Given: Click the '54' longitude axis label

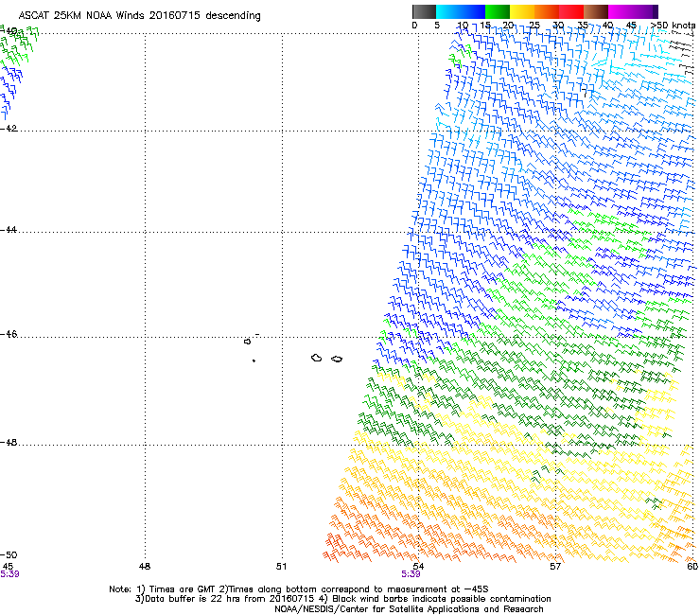Looking at the screenshot, I should pos(418,567).
